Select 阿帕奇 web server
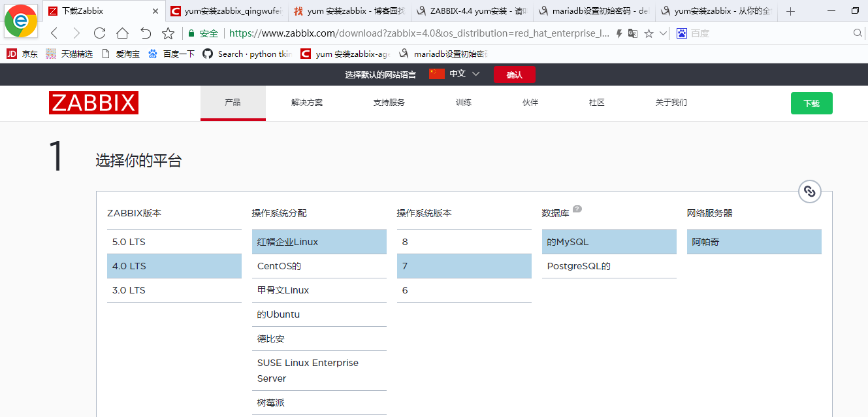The image size is (868, 417). (754, 242)
